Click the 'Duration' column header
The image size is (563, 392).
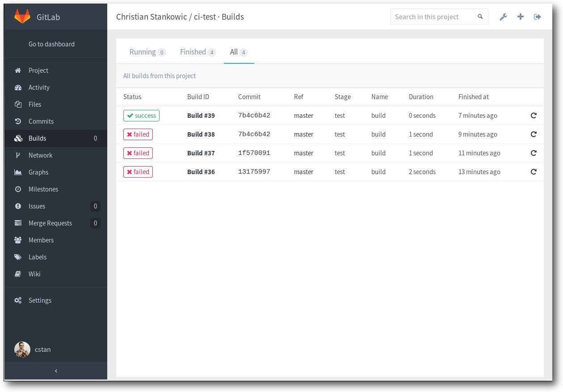pyautogui.click(x=421, y=97)
